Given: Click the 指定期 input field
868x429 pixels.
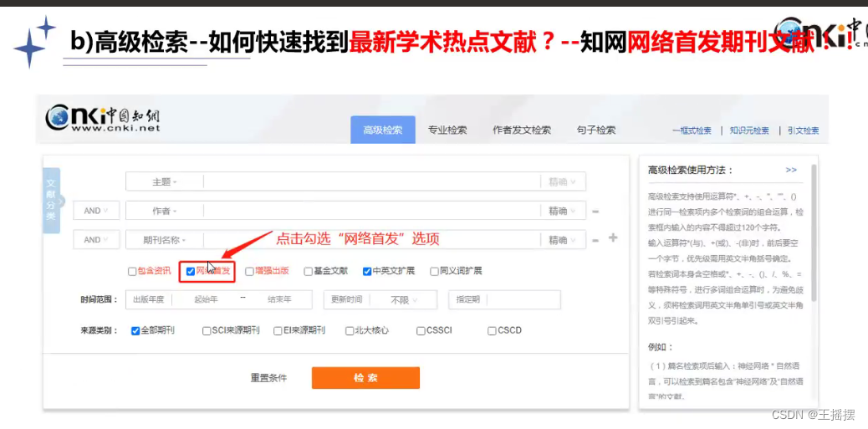Looking at the screenshot, I should 523,300.
